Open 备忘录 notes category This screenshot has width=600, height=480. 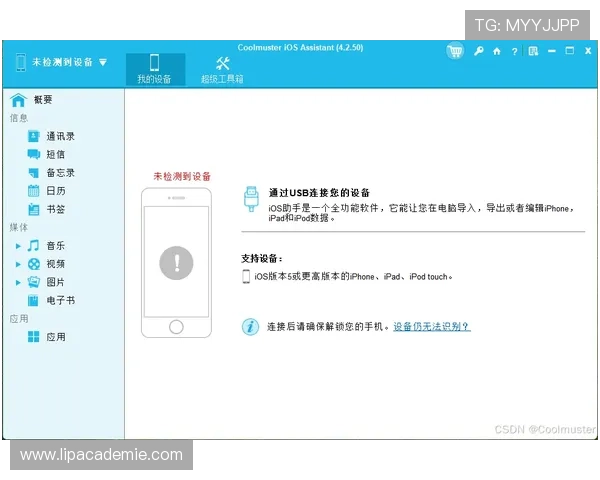60,173
